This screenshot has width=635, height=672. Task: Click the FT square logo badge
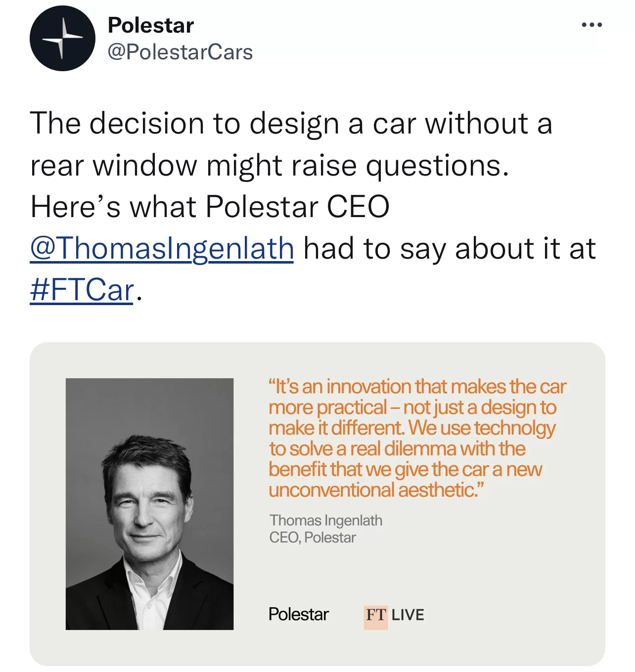click(376, 615)
